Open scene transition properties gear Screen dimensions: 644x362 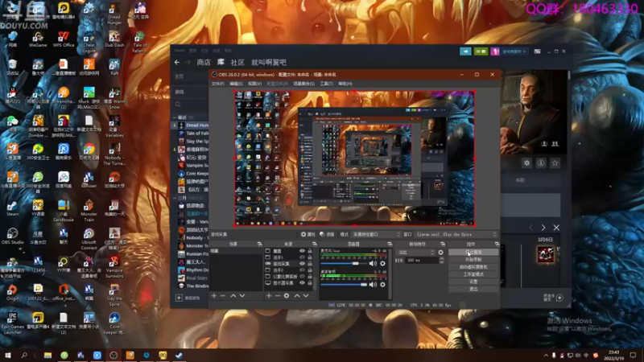[x=440, y=253]
